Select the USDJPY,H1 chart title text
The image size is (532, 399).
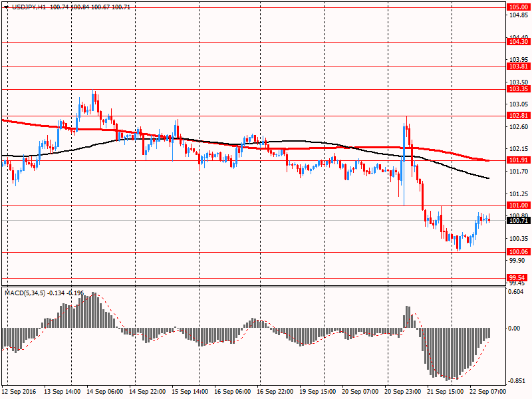pos(29,7)
